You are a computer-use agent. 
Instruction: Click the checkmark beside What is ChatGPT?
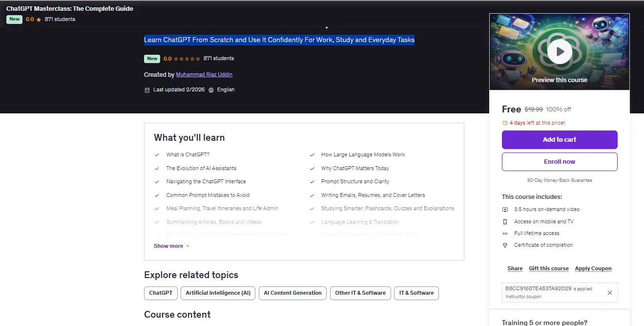[157, 155]
